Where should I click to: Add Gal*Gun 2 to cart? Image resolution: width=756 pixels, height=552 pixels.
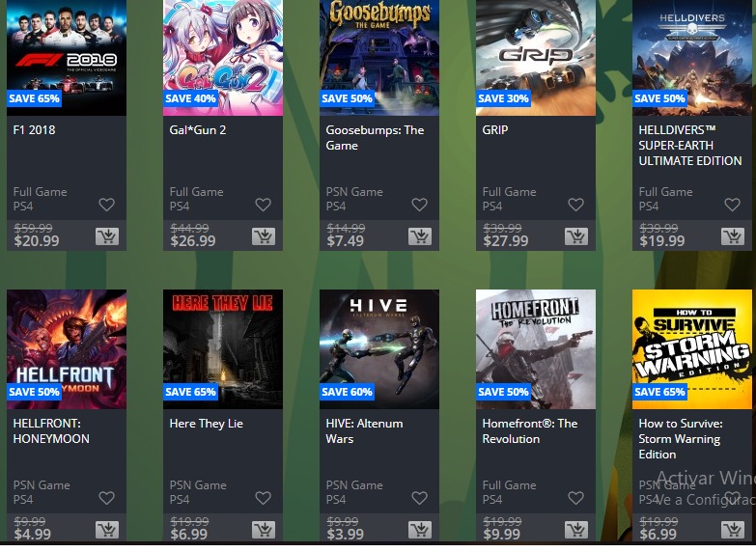[x=264, y=236]
